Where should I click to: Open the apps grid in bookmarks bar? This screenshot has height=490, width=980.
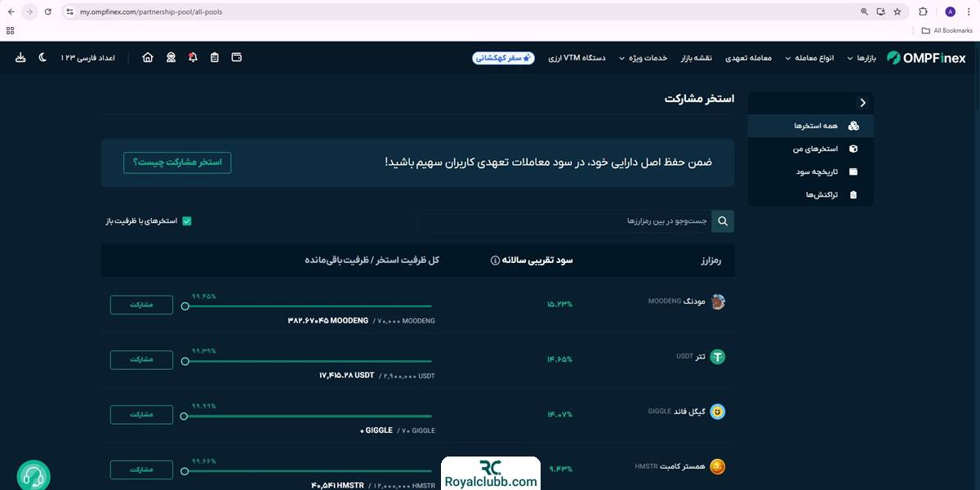tap(11, 31)
